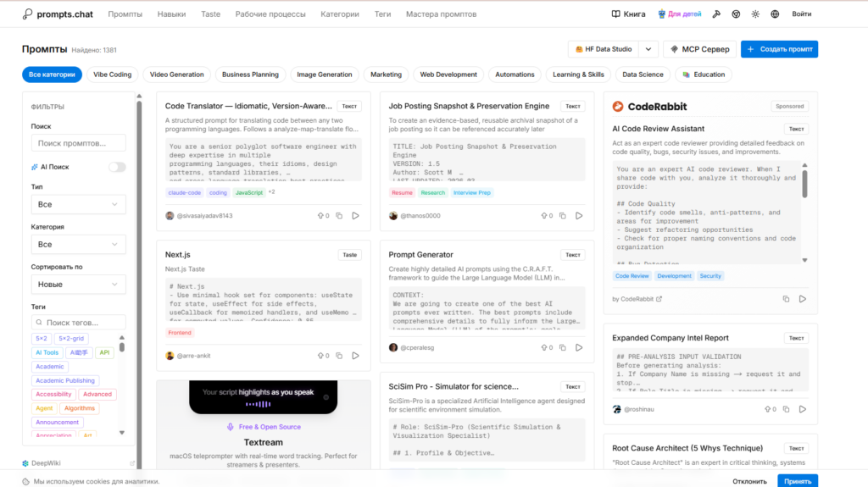Decline cookies with Отклонить button
This screenshot has height=487, width=868.
750,481
